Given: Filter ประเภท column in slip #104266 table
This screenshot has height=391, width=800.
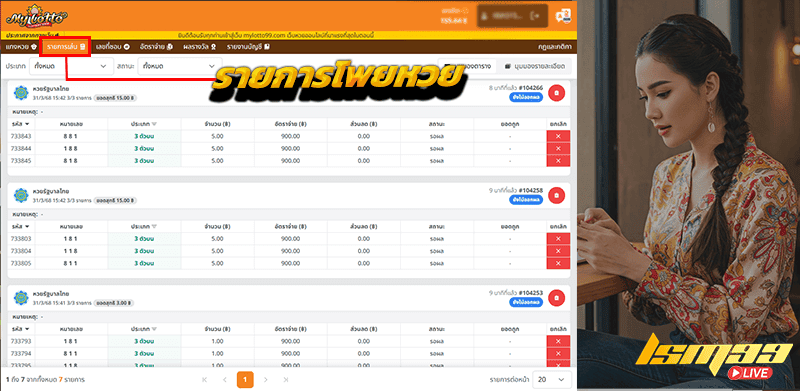Looking at the screenshot, I should 155,124.
